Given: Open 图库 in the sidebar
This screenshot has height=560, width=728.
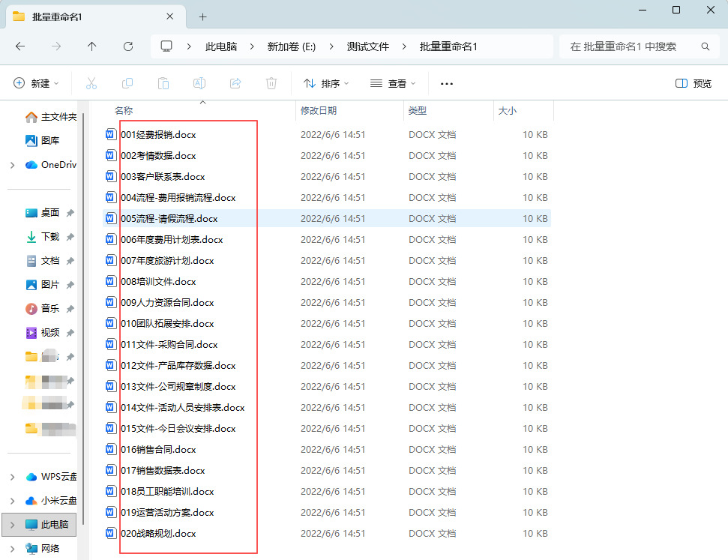Looking at the screenshot, I should click(x=42, y=141).
